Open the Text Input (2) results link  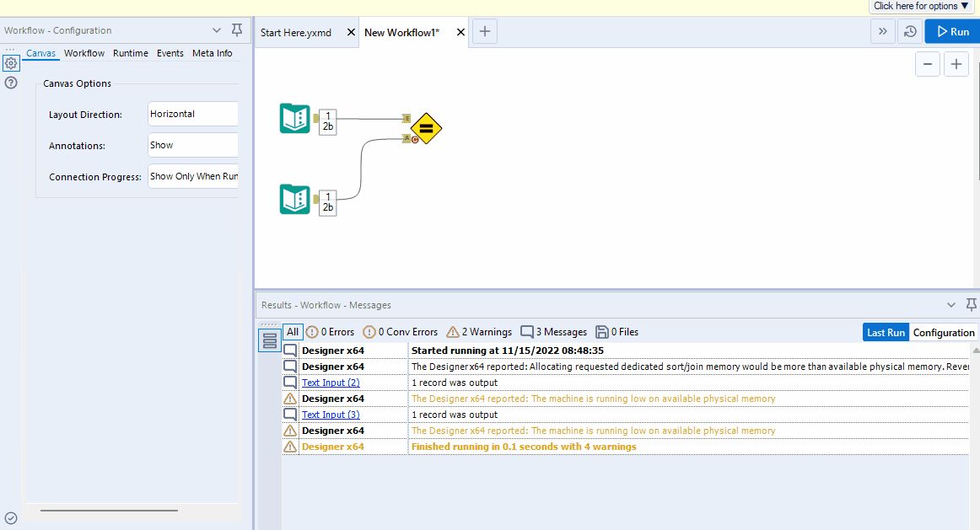[x=330, y=382]
